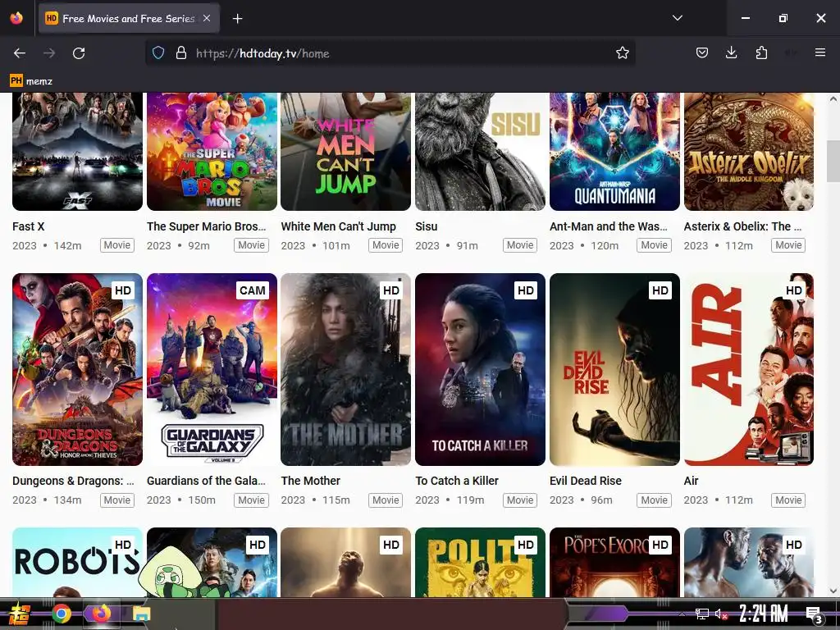View site security padlock info

click(x=181, y=53)
